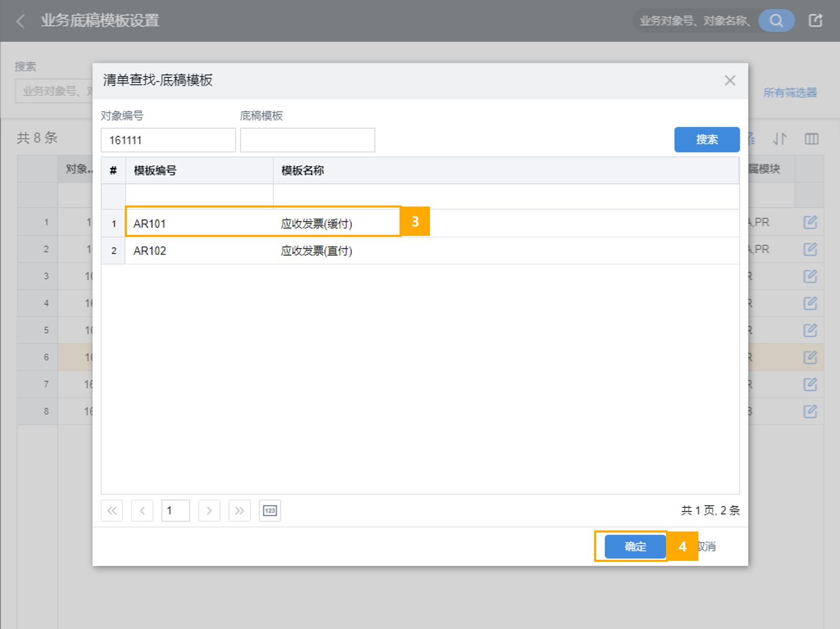Confirm selection with 确定 button

pyautogui.click(x=636, y=547)
